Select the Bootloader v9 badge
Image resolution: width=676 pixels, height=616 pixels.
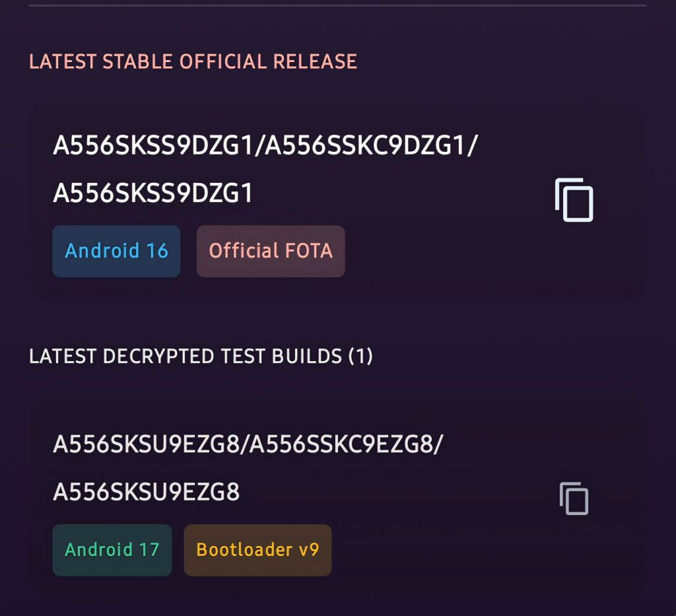click(258, 550)
